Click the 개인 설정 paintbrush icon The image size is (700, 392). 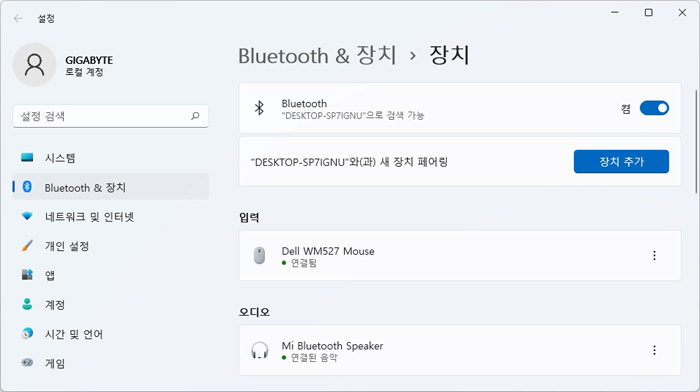pyautogui.click(x=27, y=246)
